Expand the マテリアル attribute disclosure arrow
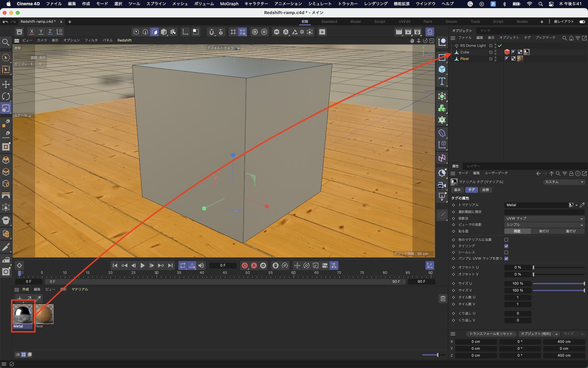Viewport: 588px width, 368px height. point(460,205)
